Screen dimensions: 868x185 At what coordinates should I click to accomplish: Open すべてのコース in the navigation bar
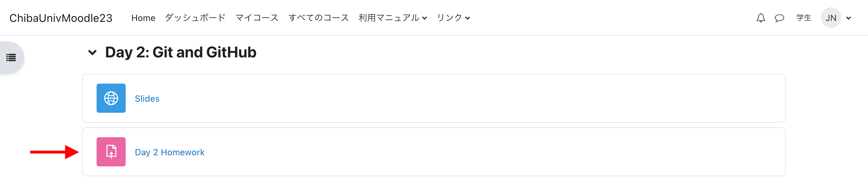[x=319, y=18]
